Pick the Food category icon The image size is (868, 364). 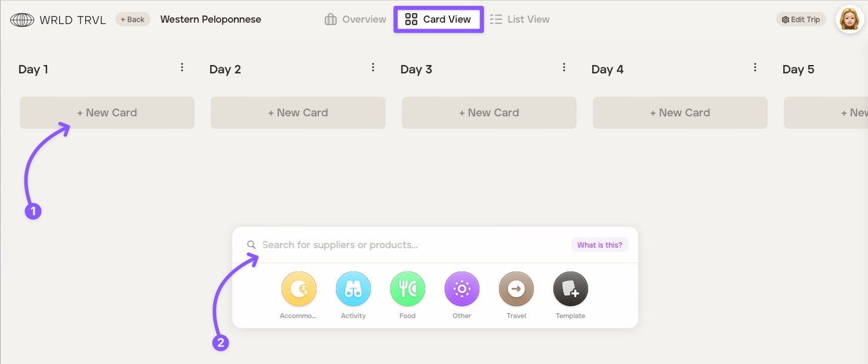click(407, 289)
